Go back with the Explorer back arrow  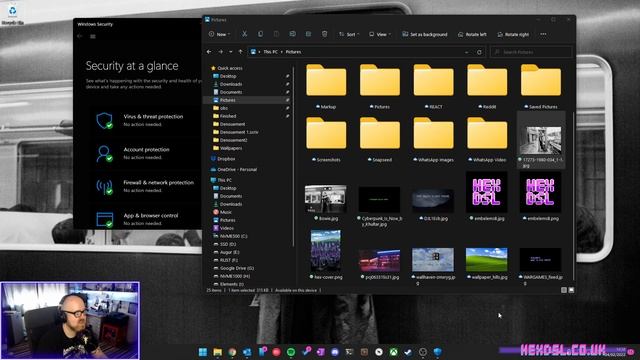(x=209, y=52)
